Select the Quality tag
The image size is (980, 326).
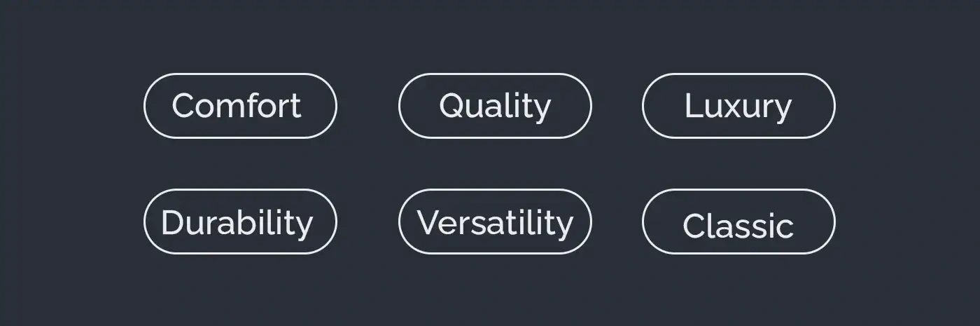495,106
